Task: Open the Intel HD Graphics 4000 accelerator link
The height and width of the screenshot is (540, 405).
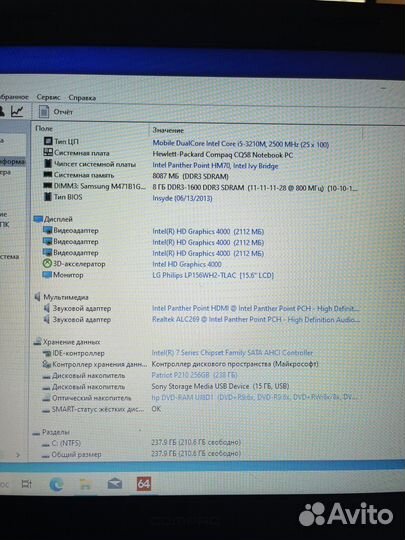Action: pos(187,264)
